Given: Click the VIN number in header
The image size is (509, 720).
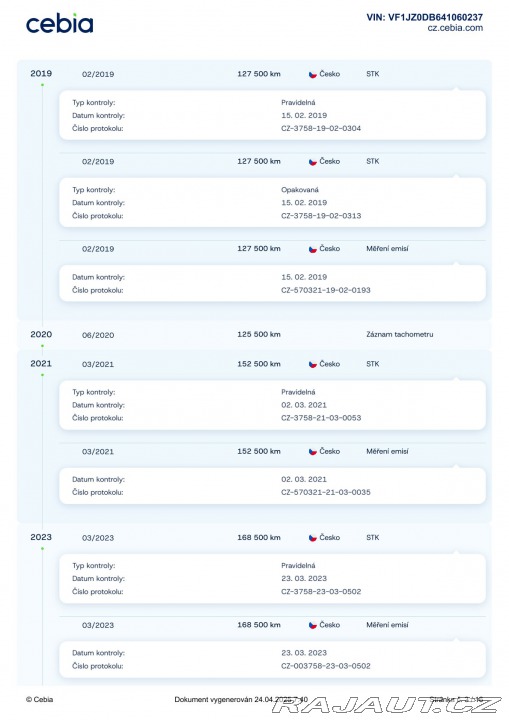Looking at the screenshot, I should coord(424,17).
